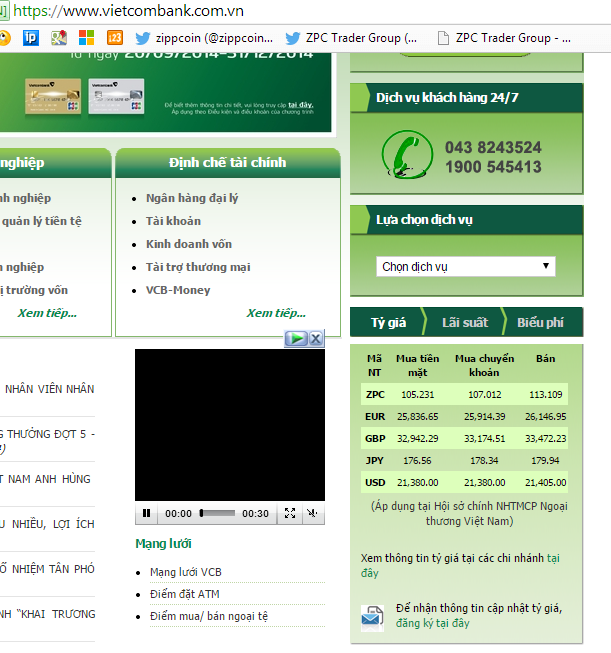
Task: Click the phone number 043 8243524
Action: click(493, 147)
